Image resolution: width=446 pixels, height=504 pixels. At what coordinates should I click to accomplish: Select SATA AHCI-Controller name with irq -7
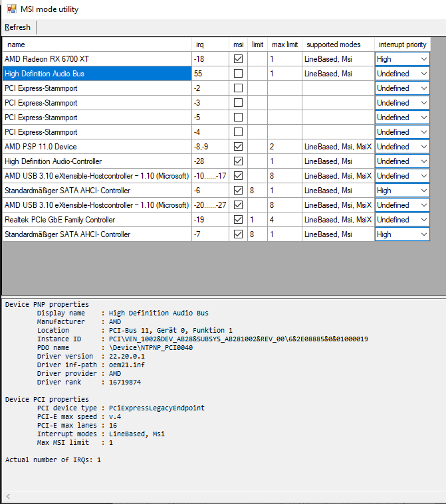pos(97,234)
